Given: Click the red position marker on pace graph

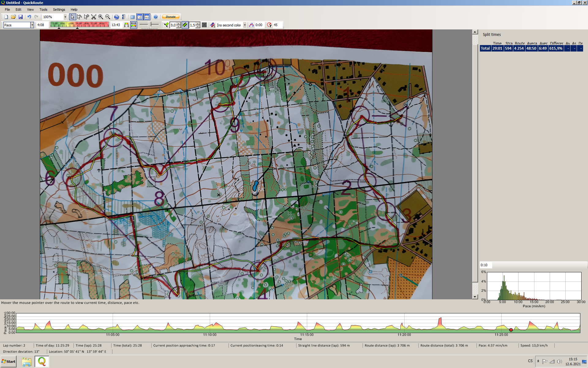Looking at the screenshot, I should tap(511, 330).
